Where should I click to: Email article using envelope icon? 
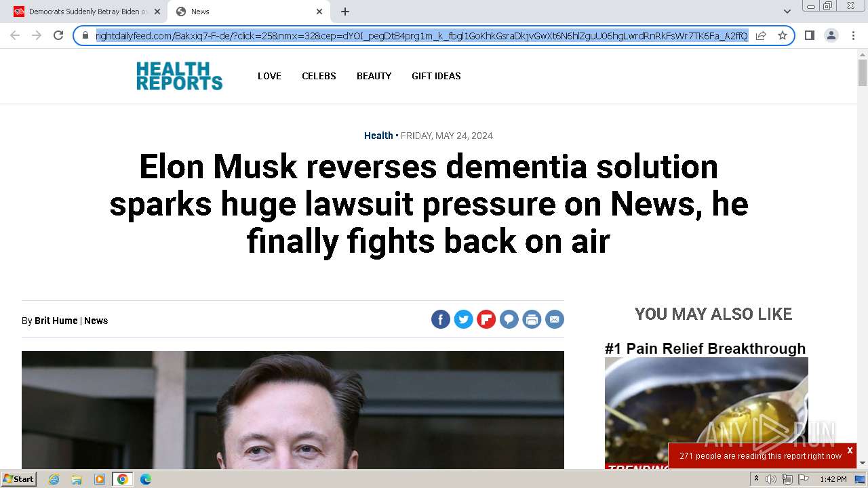tap(555, 319)
